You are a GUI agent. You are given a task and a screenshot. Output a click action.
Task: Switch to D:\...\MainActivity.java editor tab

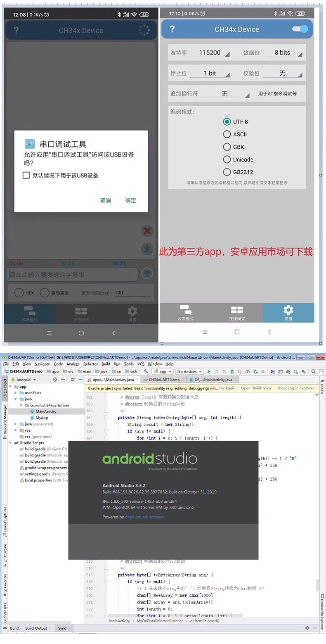[x=213, y=380]
